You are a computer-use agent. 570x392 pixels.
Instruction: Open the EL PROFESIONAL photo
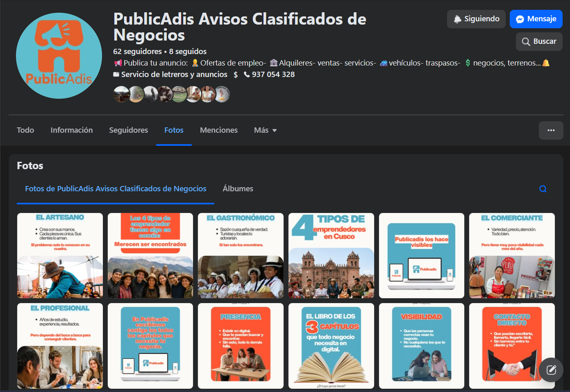tap(60, 346)
